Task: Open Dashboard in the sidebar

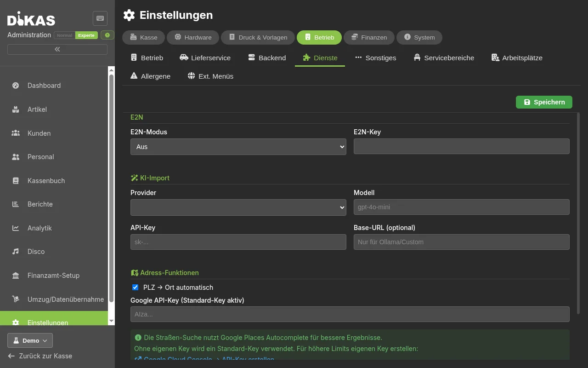Action: [x=54, y=86]
